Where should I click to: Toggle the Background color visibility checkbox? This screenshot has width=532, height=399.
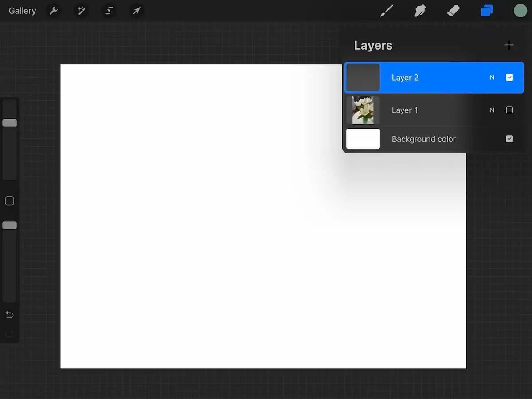(x=509, y=139)
